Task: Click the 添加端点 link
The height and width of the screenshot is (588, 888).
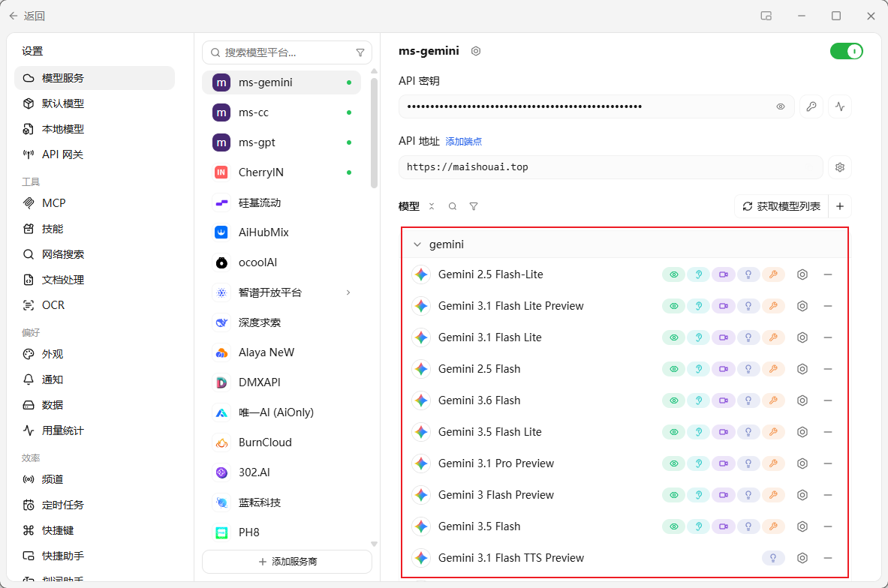Action: click(463, 142)
